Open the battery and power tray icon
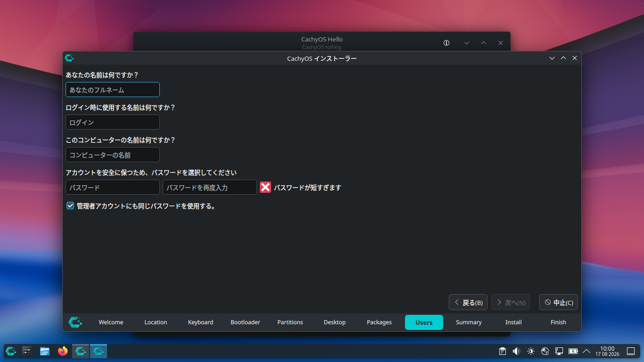Viewport: 644px width, 362px height. [x=573, y=351]
